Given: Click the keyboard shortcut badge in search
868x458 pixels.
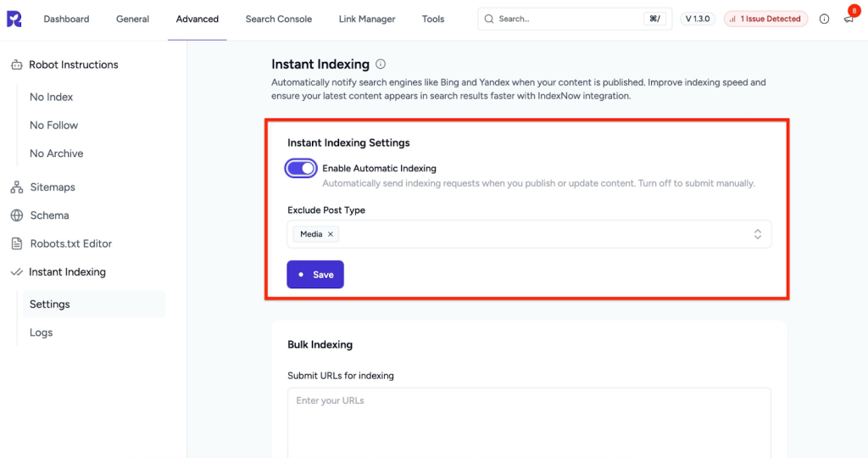Looking at the screenshot, I should [654, 19].
